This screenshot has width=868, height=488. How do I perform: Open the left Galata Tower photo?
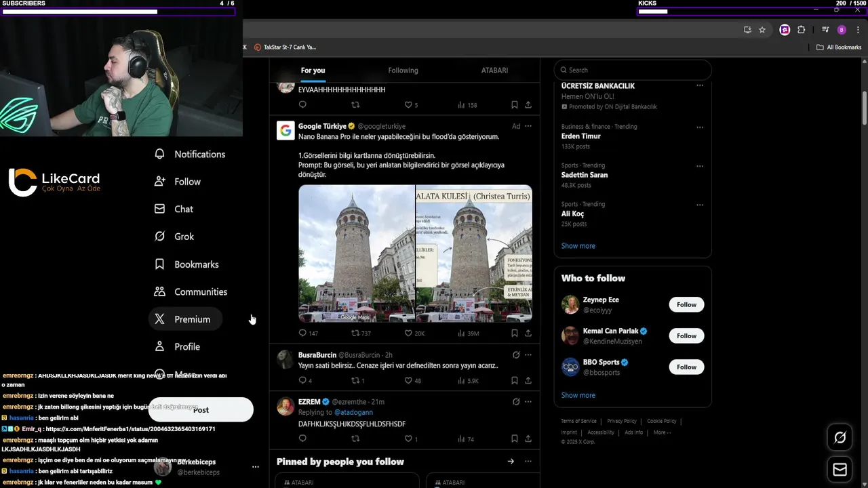[357, 253]
